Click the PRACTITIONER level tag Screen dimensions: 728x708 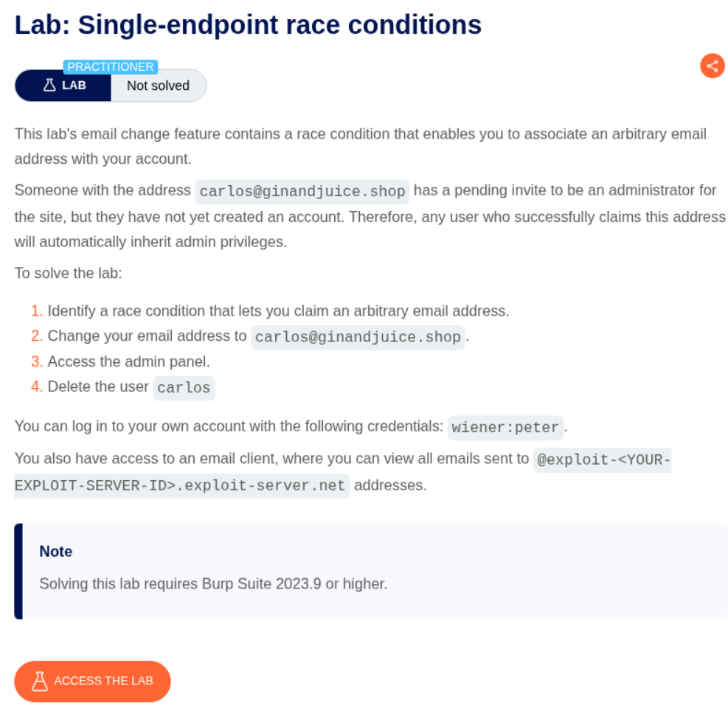pos(111,67)
